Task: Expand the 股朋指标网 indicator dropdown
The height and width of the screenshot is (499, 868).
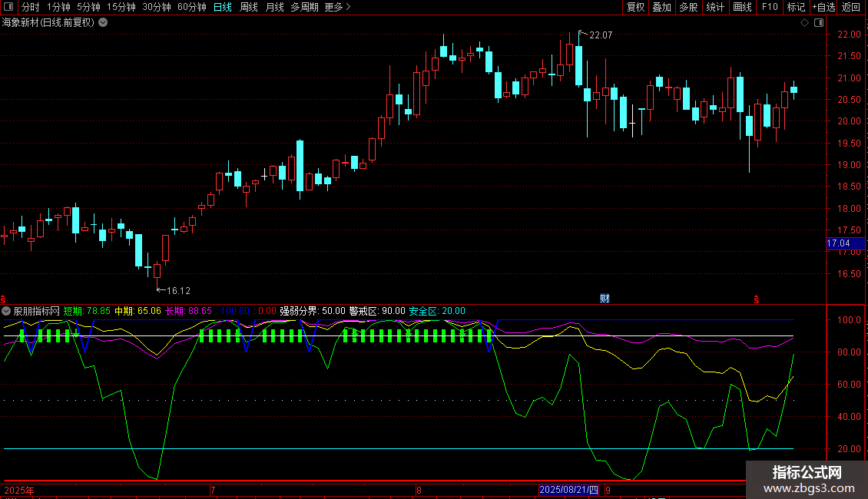Action: click(6, 311)
